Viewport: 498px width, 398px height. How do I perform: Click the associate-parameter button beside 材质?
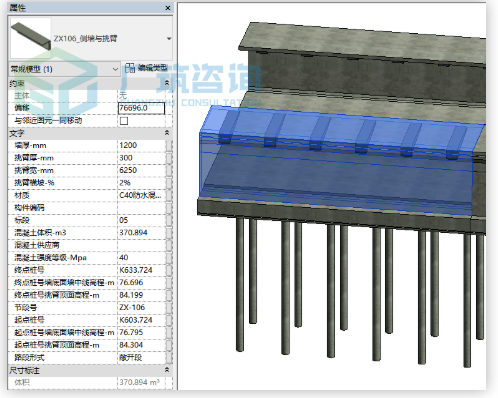click(169, 195)
